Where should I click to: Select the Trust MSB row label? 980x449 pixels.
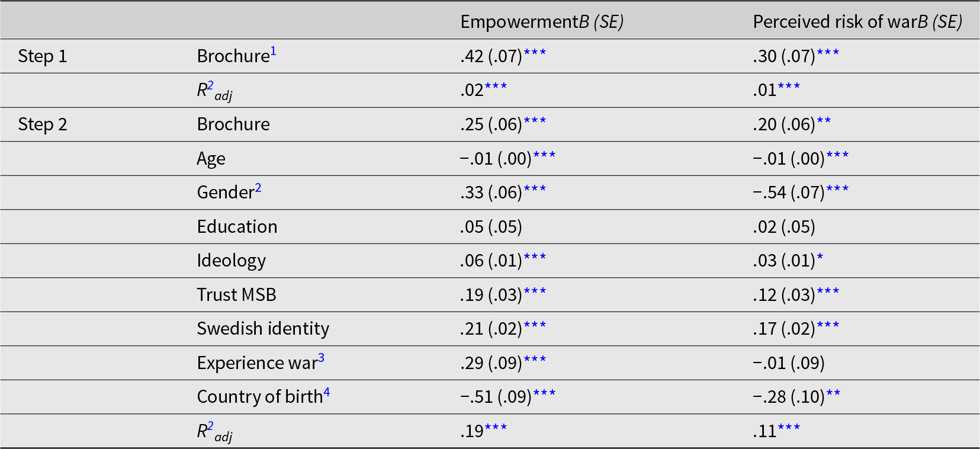pyautogui.click(x=236, y=295)
